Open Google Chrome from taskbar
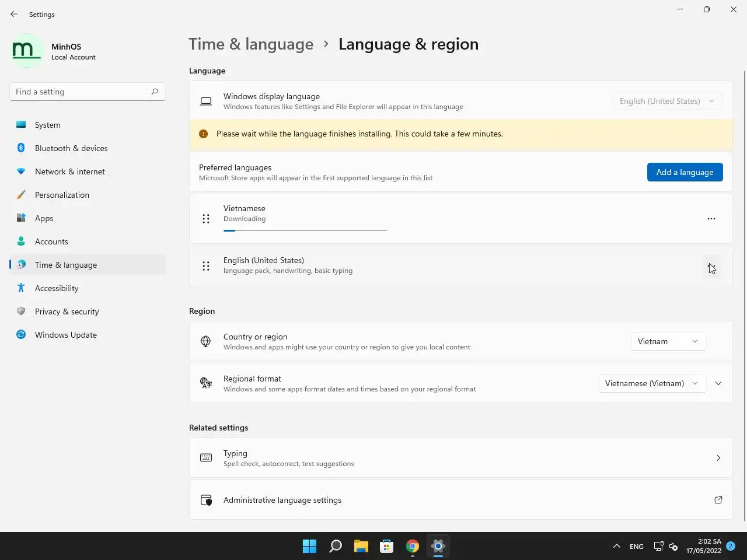 (413, 546)
